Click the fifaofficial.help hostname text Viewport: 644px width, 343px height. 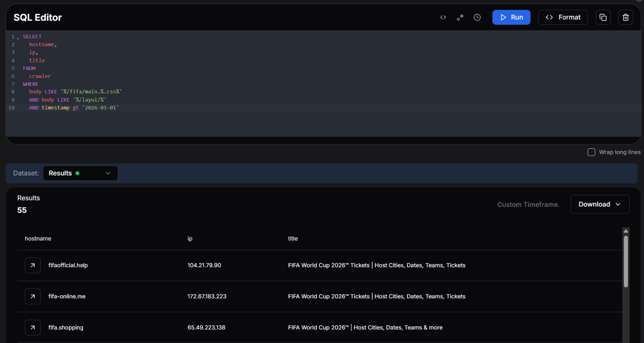click(x=68, y=265)
